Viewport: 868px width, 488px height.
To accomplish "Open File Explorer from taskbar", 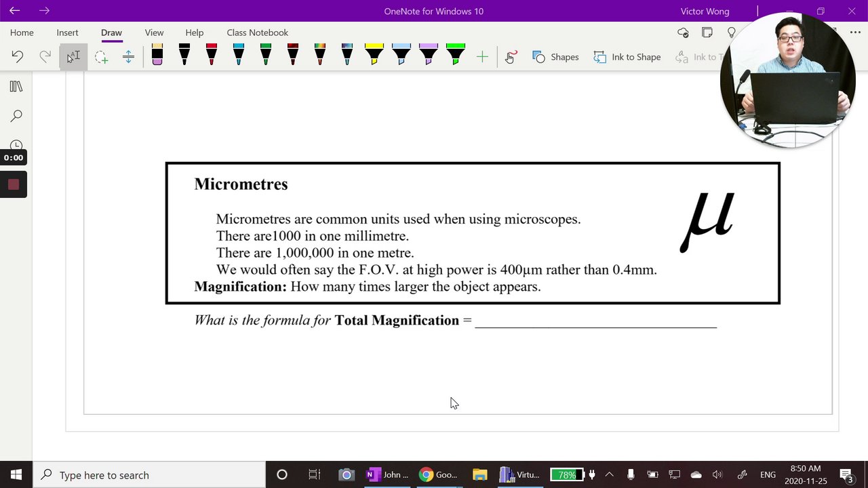I will 480,474.
